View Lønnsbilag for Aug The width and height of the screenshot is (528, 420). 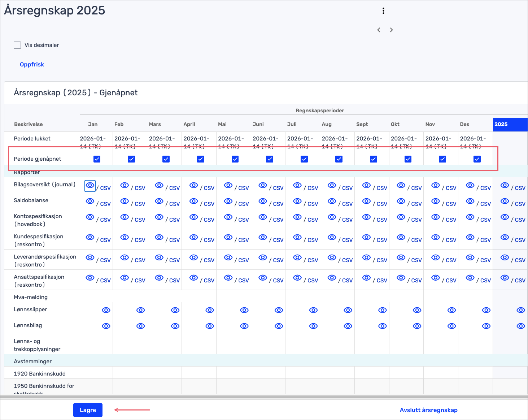[348, 326]
